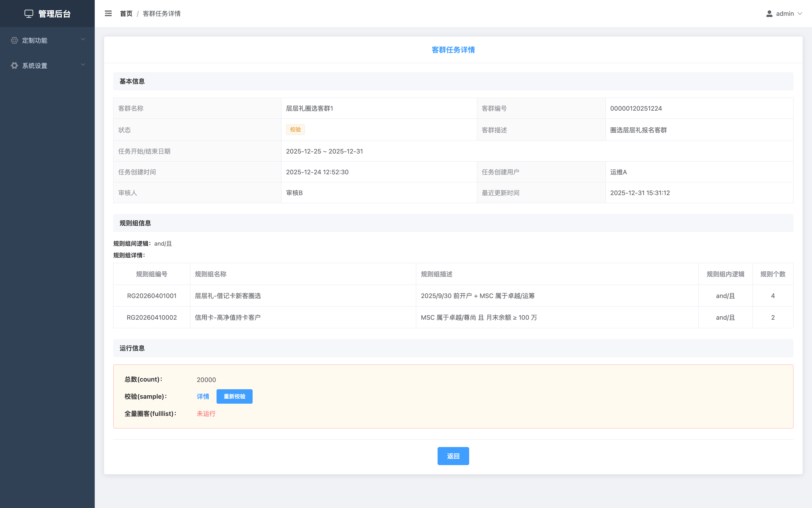
Task: Select the 层层礼圈选客群1 name value
Action: coord(309,109)
